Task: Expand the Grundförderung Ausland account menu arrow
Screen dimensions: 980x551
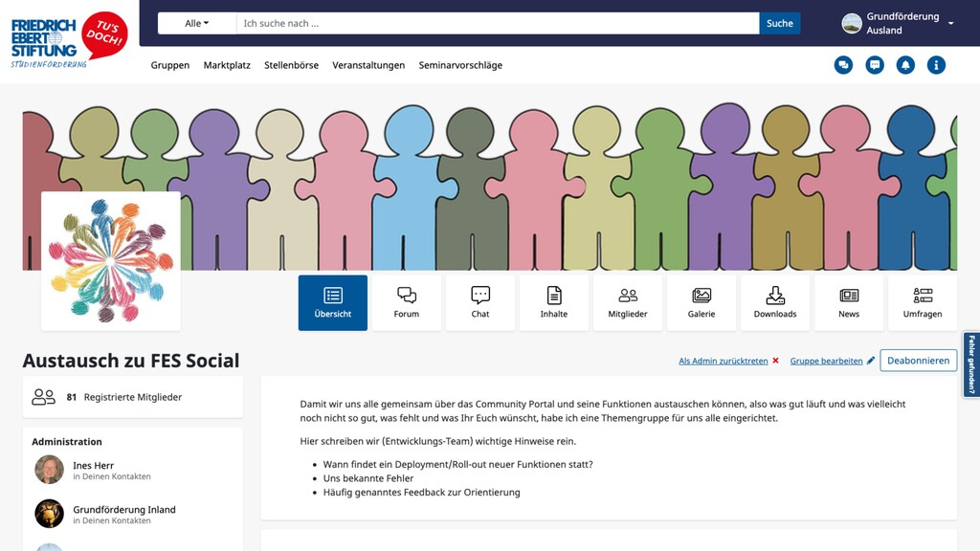Action: [950, 23]
